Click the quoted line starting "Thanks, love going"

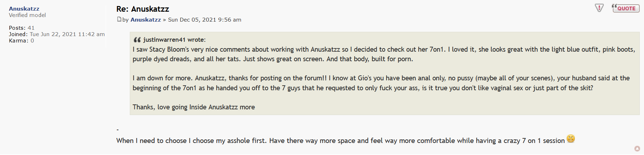[x=194, y=107]
